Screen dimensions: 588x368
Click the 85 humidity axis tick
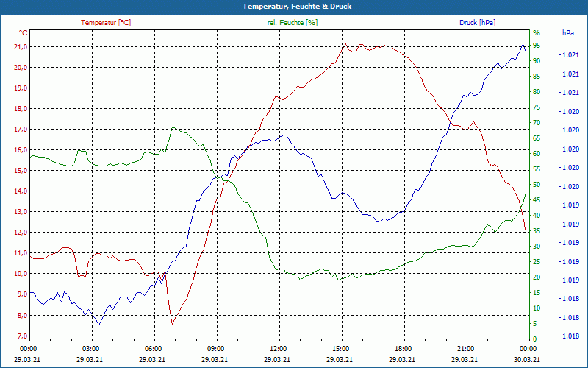(x=537, y=77)
